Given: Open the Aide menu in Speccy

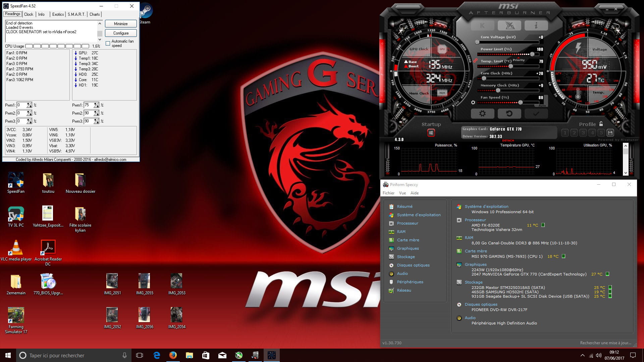Looking at the screenshot, I should pos(415,193).
